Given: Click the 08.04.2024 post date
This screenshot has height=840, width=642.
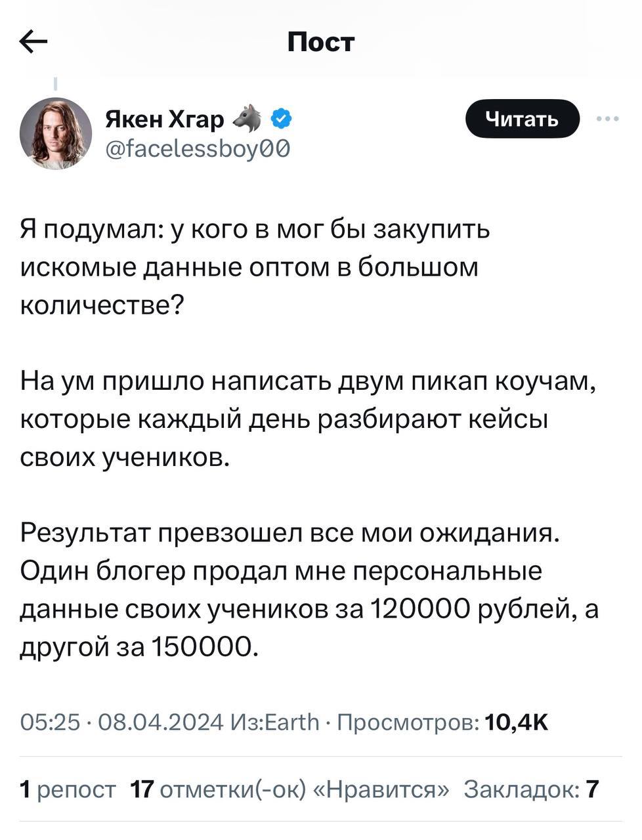Looking at the screenshot, I should (160, 723).
